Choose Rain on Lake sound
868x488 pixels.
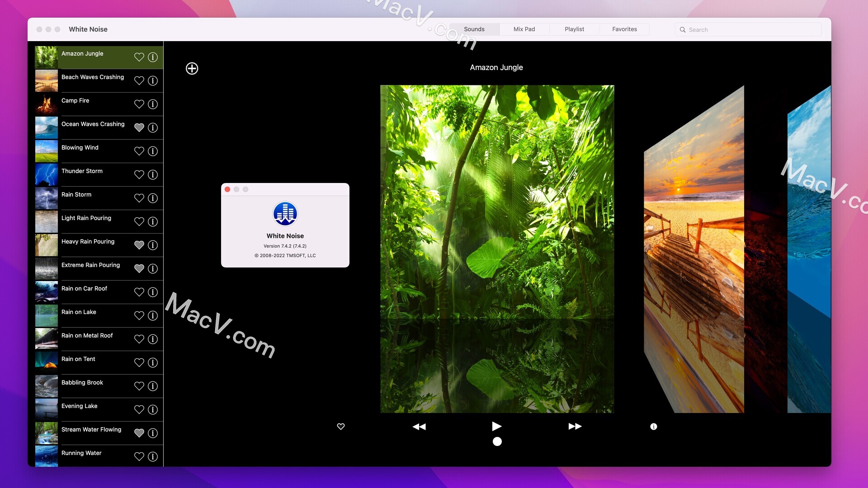click(99, 316)
